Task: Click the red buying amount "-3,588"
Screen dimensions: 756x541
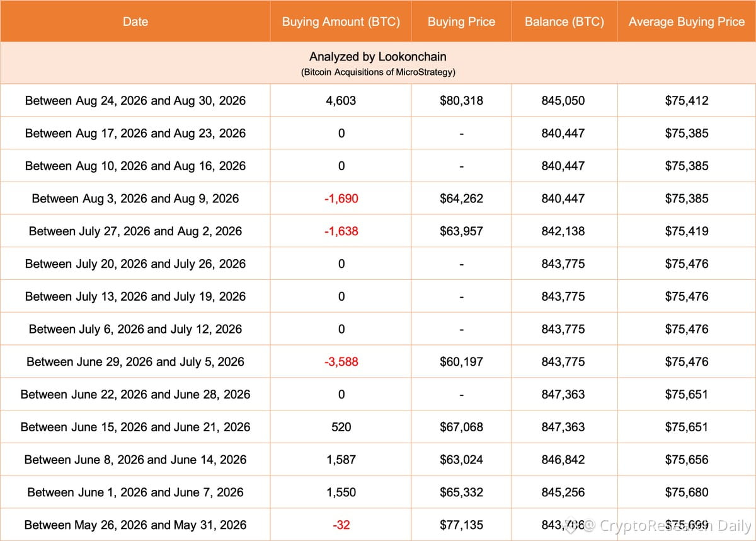Action: coord(341,362)
